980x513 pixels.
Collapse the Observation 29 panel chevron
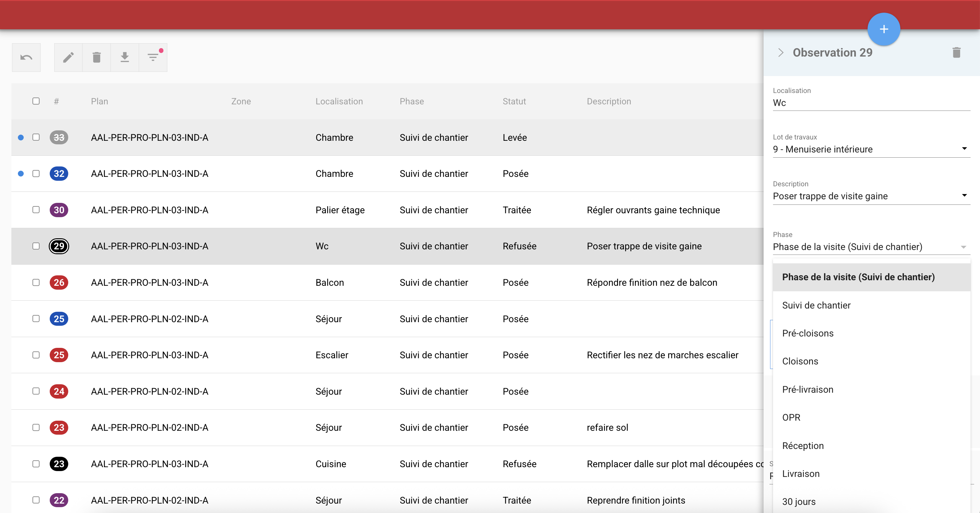780,53
